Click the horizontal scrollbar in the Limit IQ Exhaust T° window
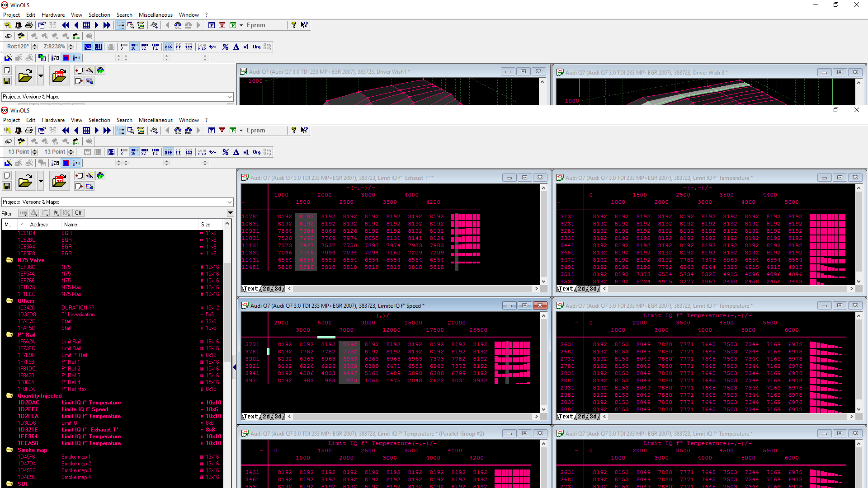Image resolution: width=868 pixels, height=488 pixels. (x=412, y=289)
